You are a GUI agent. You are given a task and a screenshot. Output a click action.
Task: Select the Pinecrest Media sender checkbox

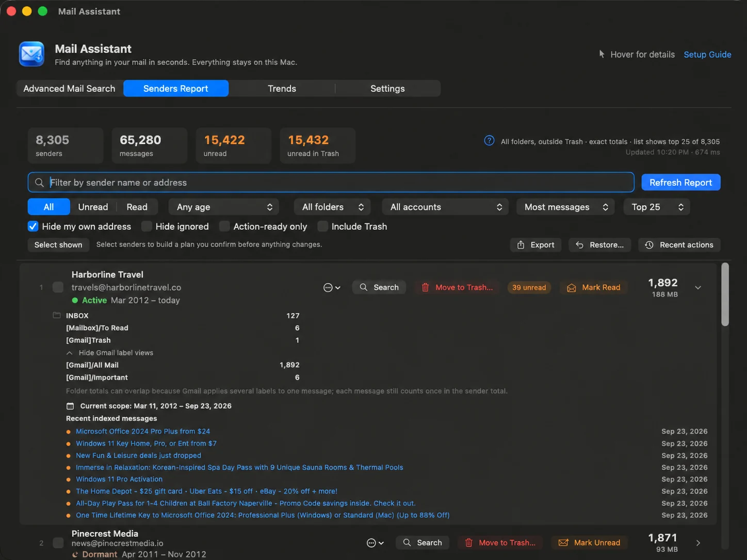coord(58,543)
